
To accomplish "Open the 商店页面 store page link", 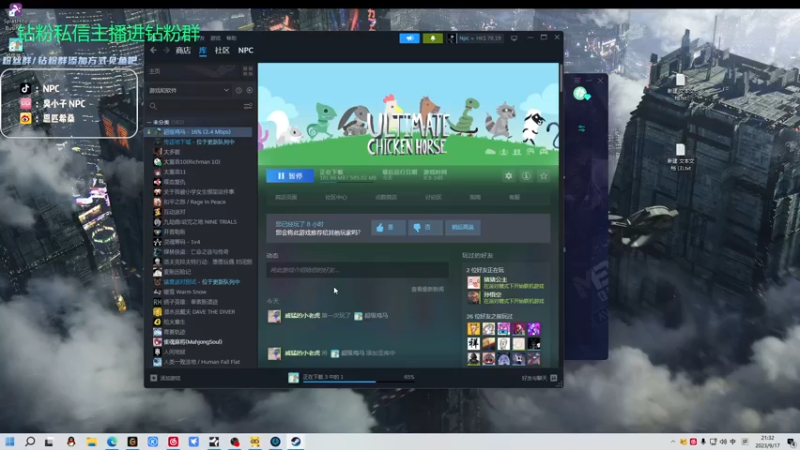I will coord(286,197).
